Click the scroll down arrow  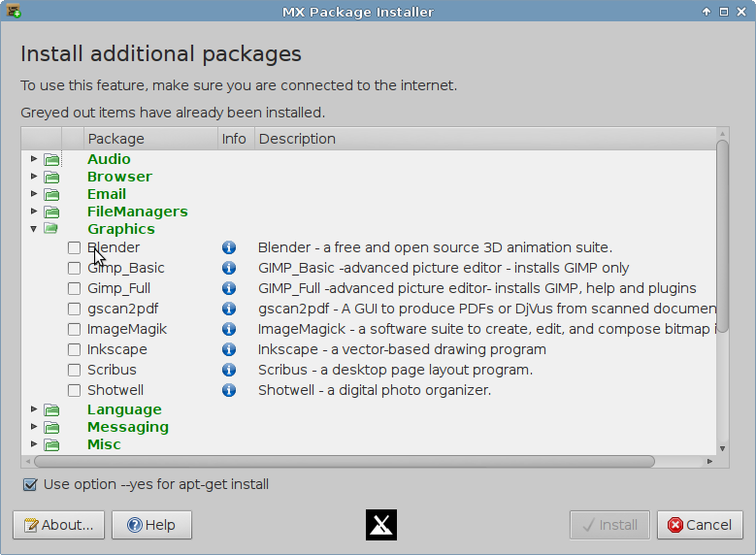click(x=722, y=448)
